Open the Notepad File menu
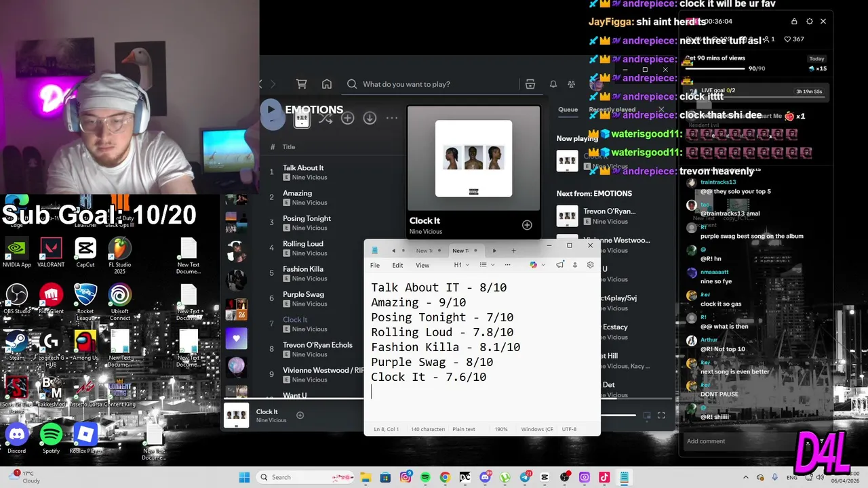Viewport: 868px width, 488px height. tap(375, 265)
